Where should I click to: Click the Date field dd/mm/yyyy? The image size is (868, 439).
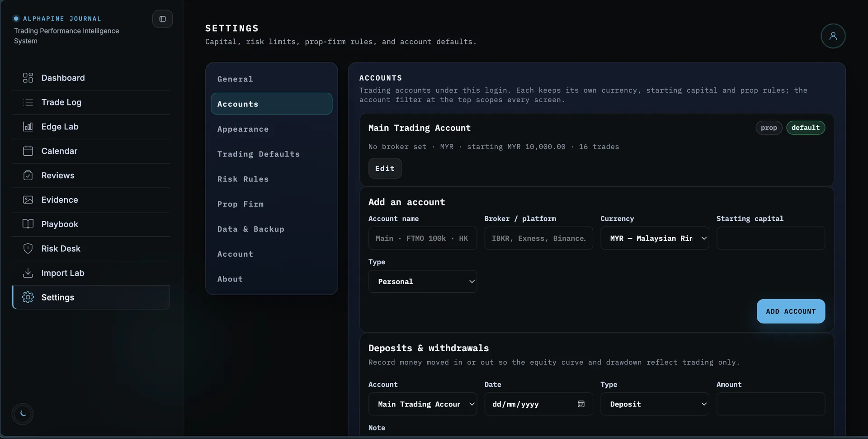pyautogui.click(x=539, y=404)
